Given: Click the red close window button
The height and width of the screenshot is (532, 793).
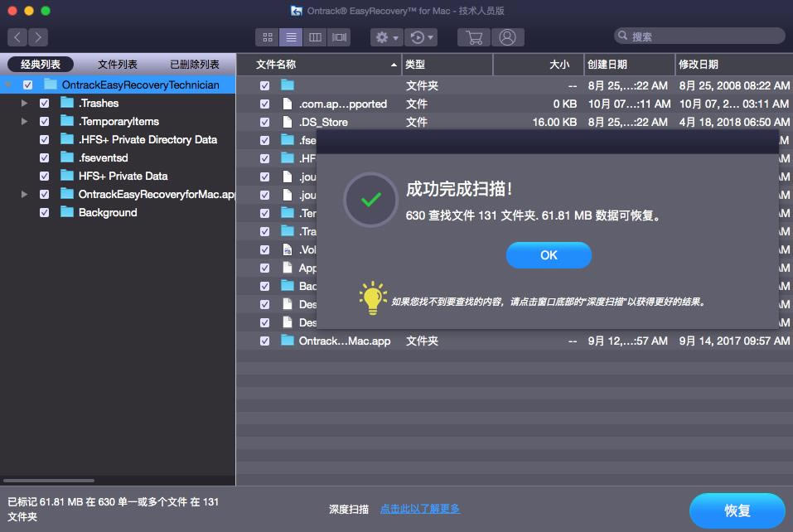Looking at the screenshot, I should (12, 11).
